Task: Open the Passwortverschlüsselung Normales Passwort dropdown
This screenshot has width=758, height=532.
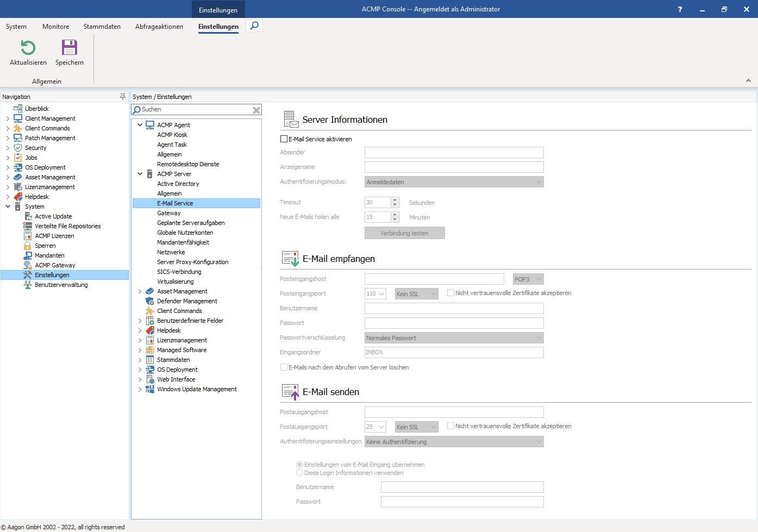Action: click(x=454, y=338)
